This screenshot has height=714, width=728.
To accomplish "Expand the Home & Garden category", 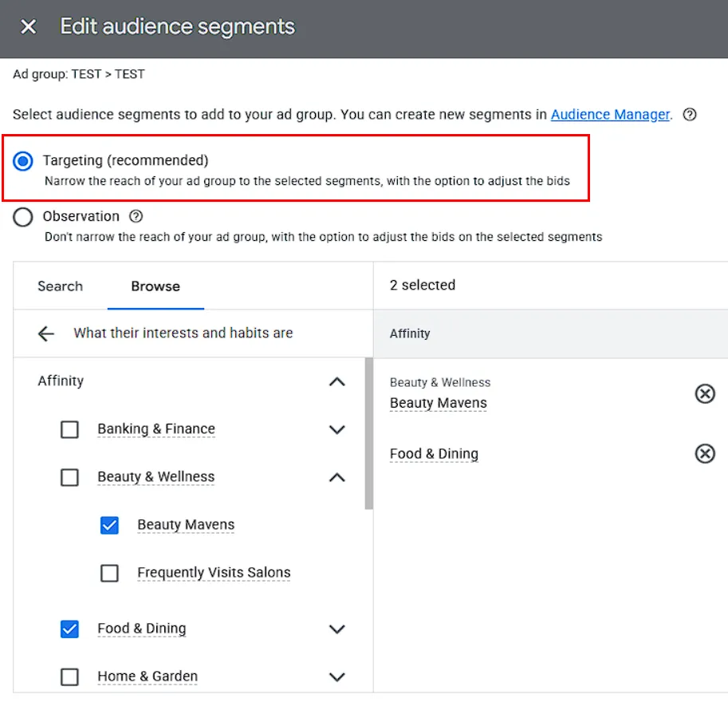I will point(337,677).
